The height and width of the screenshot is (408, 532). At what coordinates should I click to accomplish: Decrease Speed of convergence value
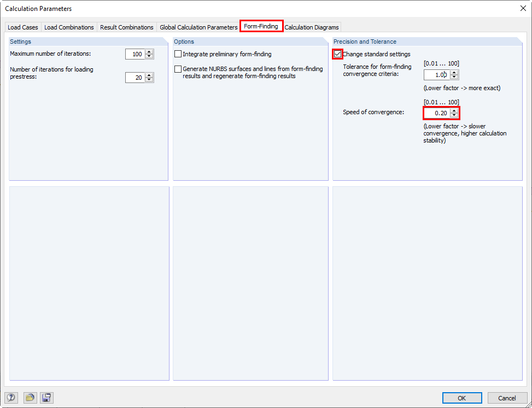pos(454,116)
